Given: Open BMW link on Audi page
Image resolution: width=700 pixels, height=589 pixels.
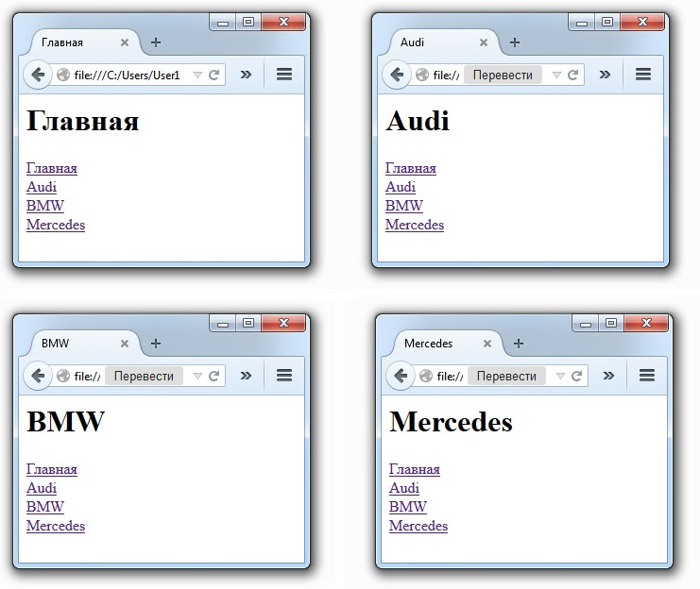Looking at the screenshot, I should (404, 205).
